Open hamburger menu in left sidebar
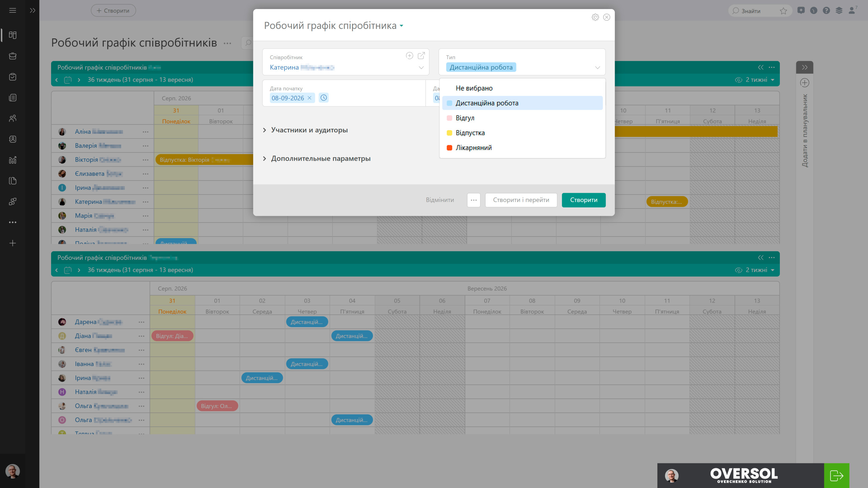Viewport: 868px width, 488px height. pos(12,10)
